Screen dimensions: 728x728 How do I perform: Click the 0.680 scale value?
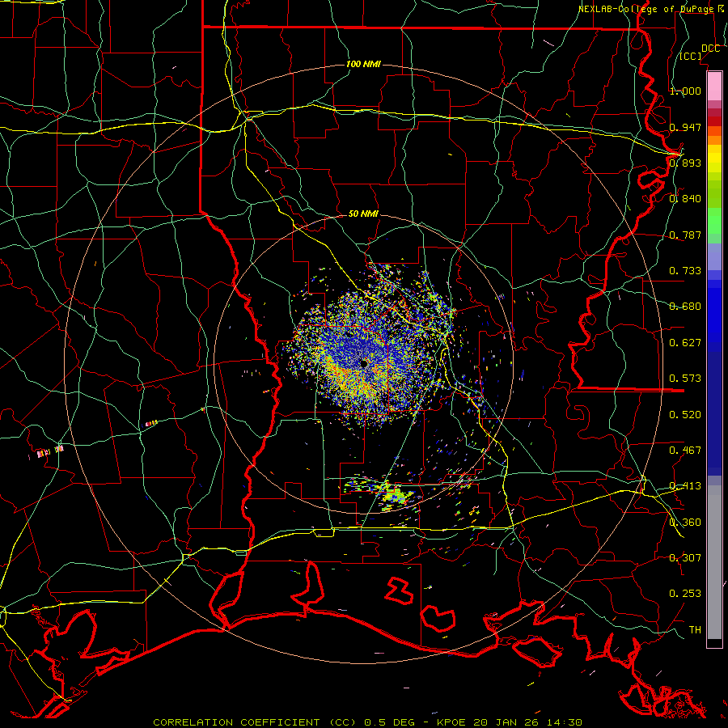coord(685,307)
